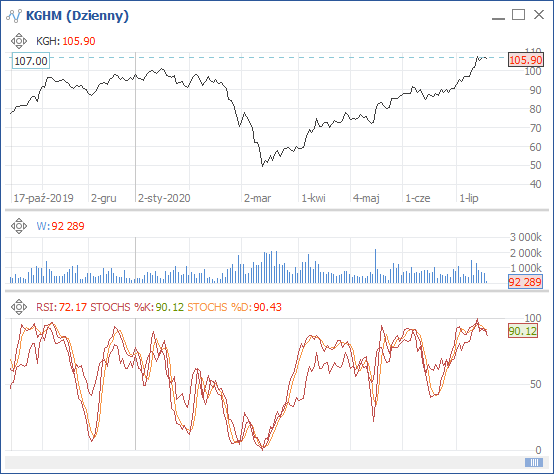Click the 1-lip date axis label
Viewport: 554px width, 474px height.
click(469, 198)
